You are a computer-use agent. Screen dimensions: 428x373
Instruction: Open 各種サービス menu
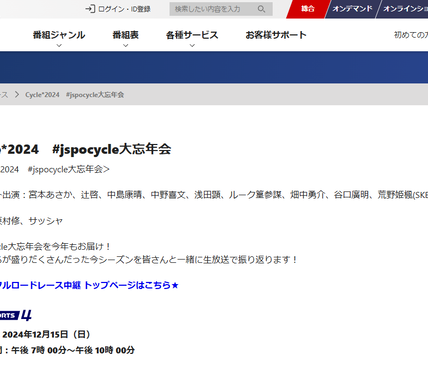(192, 35)
